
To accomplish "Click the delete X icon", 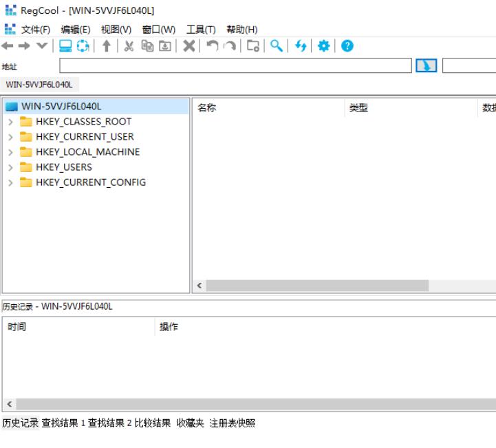I will [x=189, y=46].
